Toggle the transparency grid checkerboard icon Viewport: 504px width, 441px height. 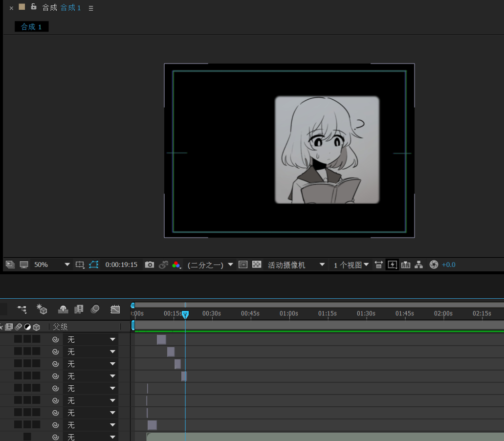[x=257, y=265]
